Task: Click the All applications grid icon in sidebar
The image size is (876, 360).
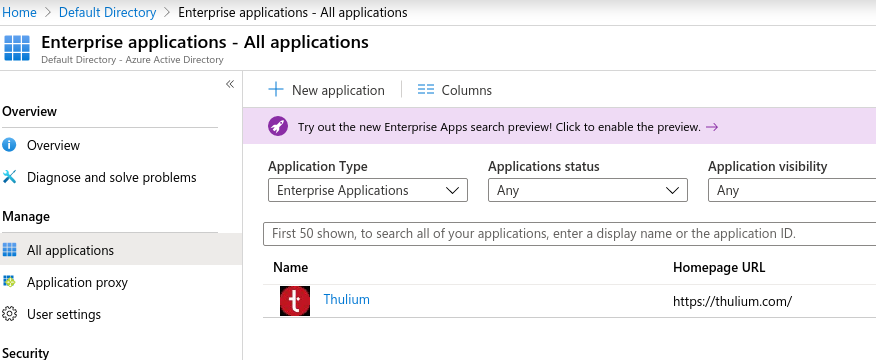Action: pos(9,250)
